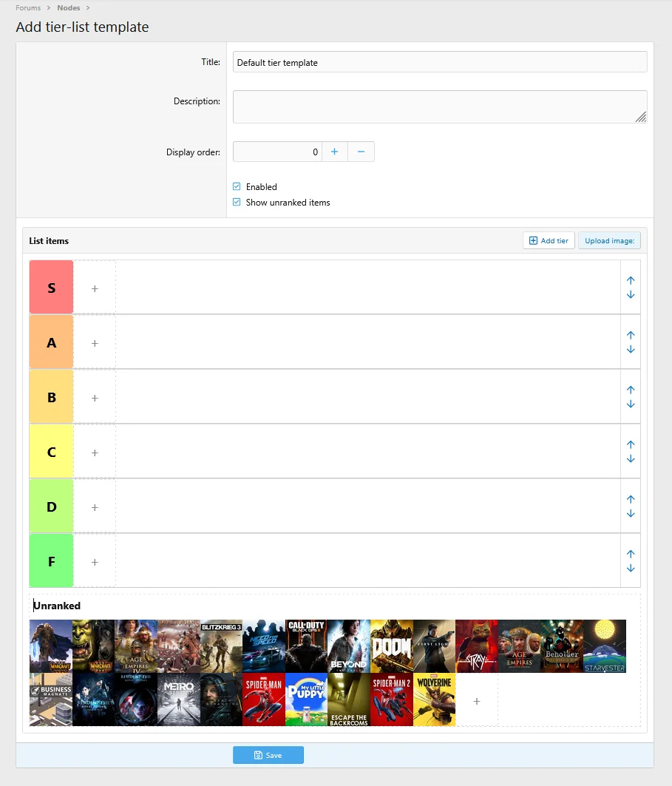Add an item to the C tier
672x786 pixels.
tap(95, 452)
